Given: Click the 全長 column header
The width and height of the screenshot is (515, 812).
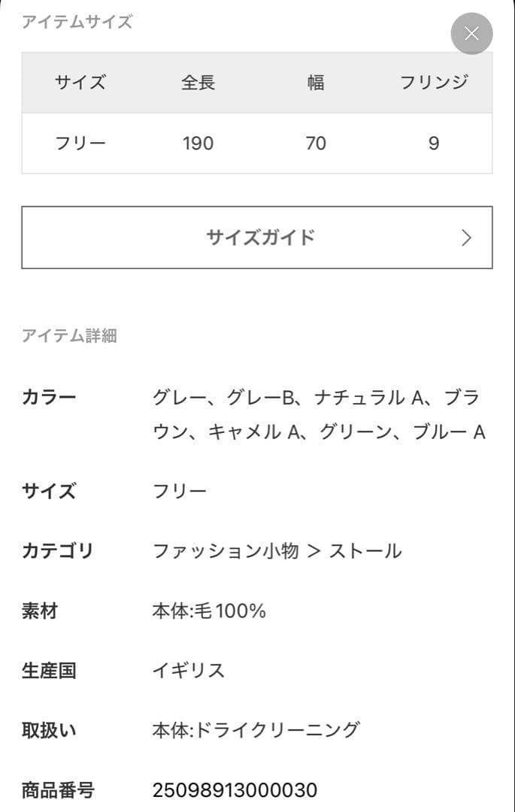Looking at the screenshot, I should pos(197,83).
